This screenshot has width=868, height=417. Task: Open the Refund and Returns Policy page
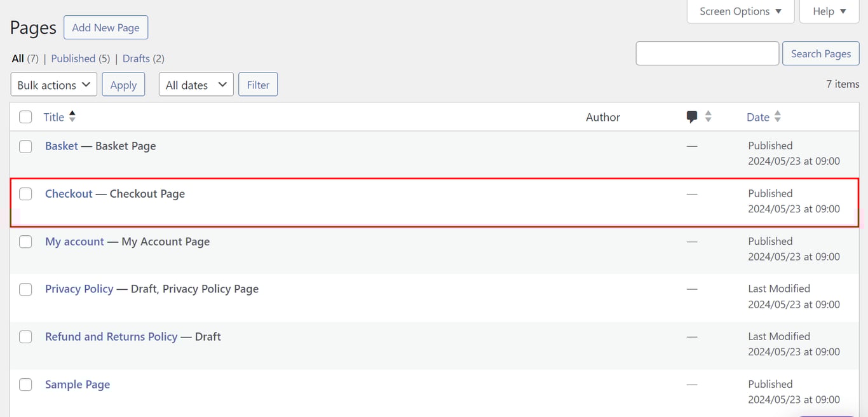[x=111, y=336]
